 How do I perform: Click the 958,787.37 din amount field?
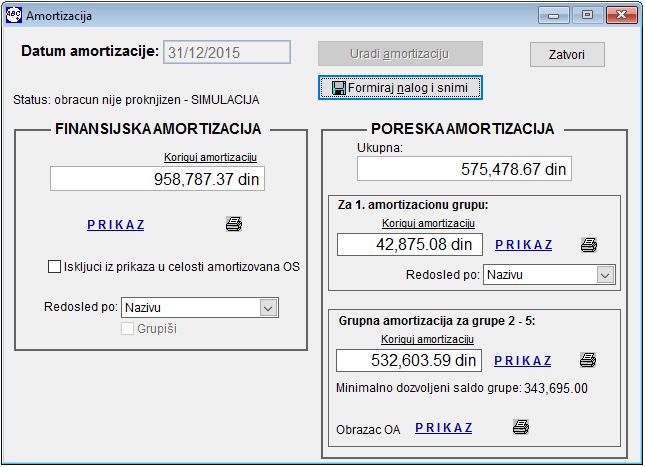pyautogui.click(x=157, y=179)
